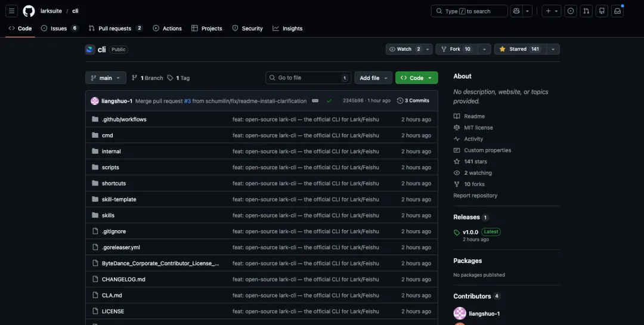View the 2 watching link

[473, 173]
